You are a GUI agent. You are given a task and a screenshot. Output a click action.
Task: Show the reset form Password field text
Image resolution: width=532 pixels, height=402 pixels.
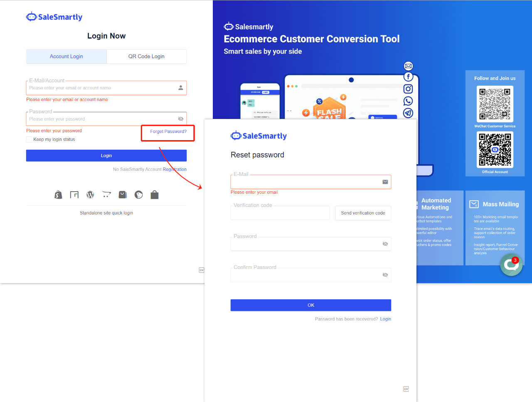(x=385, y=244)
